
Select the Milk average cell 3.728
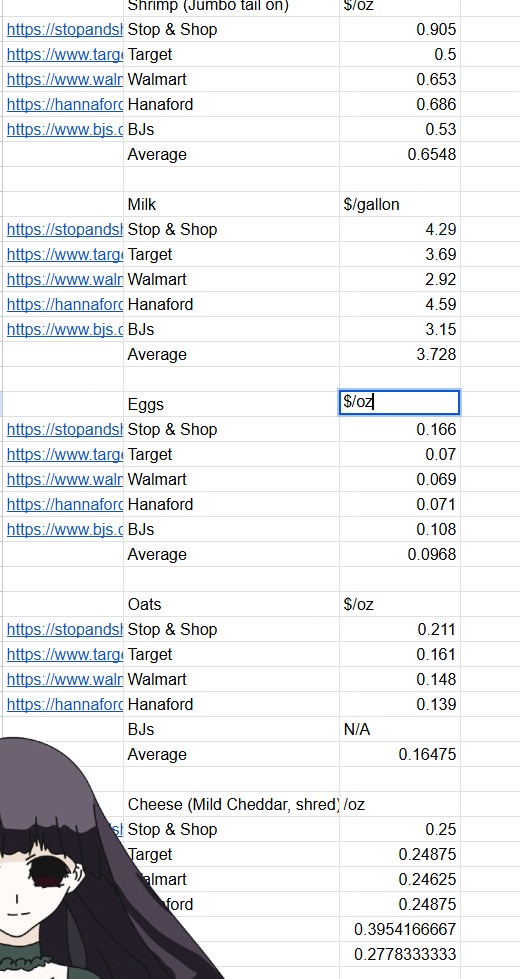400,354
